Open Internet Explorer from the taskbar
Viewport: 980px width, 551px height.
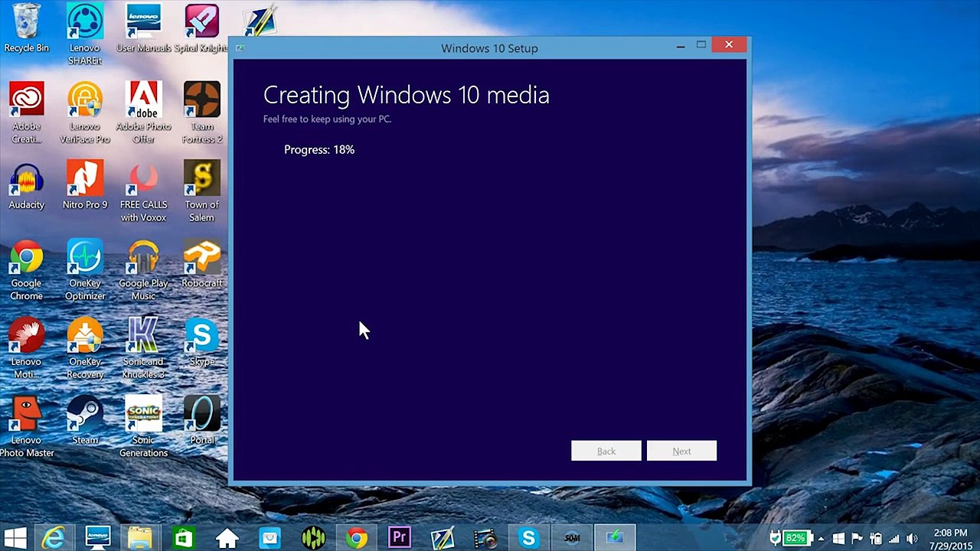53,537
